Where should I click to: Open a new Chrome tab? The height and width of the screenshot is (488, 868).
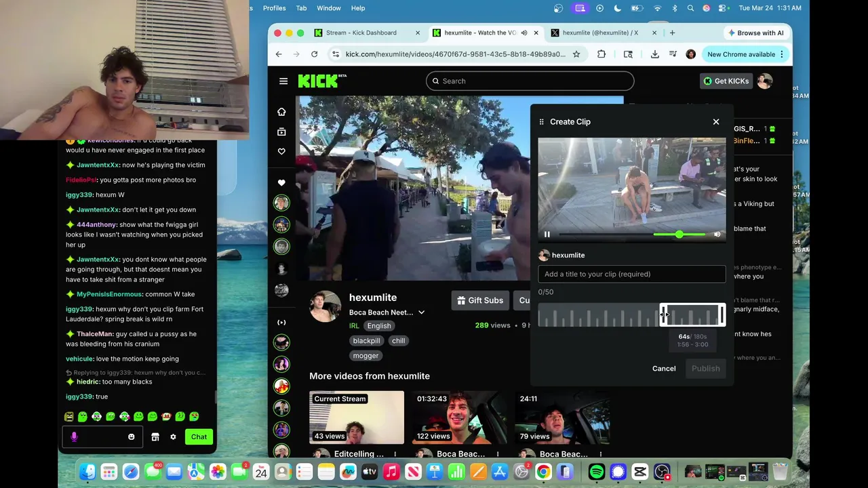tap(672, 33)
